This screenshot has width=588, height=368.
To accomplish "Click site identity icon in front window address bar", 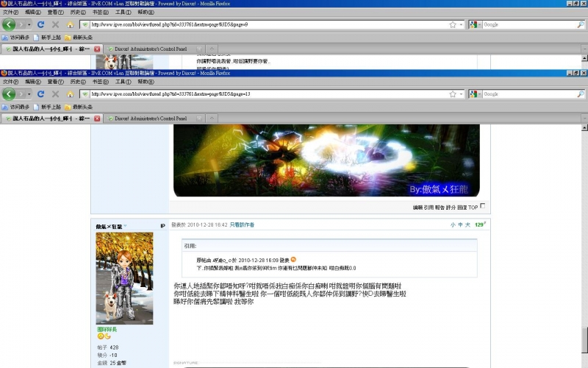I will pos(85,94).
